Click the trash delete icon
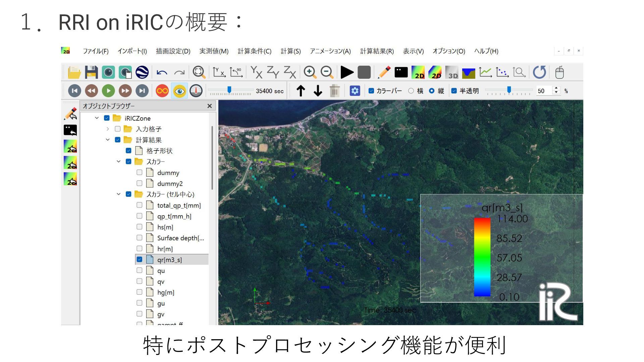 click(334, 91)
